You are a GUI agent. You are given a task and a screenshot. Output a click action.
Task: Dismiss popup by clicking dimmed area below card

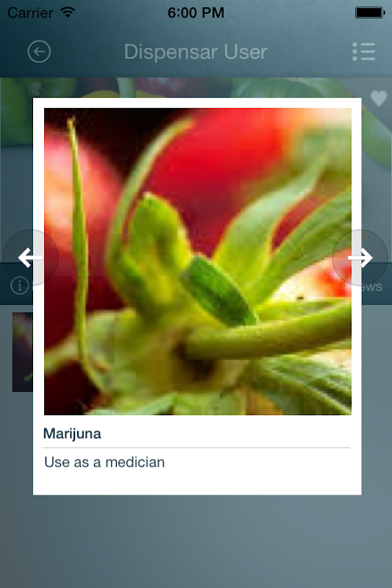point(196,542)
